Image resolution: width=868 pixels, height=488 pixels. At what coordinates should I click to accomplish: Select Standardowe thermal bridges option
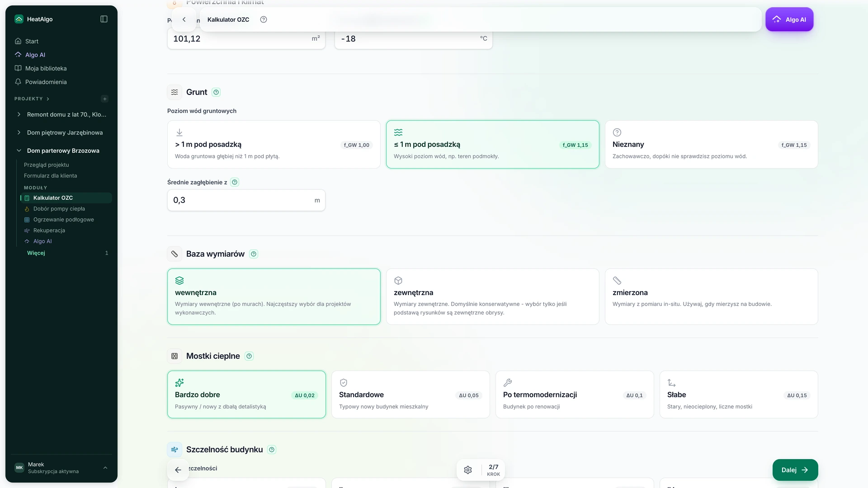410,394
